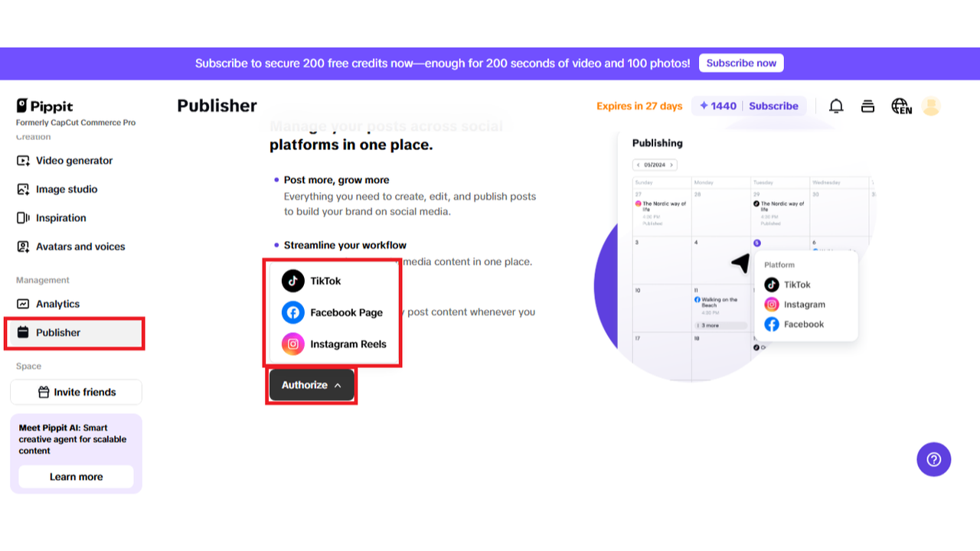Click Invite friends button
The width and height of the screenshot is (980, 551).
pos(77,392)
